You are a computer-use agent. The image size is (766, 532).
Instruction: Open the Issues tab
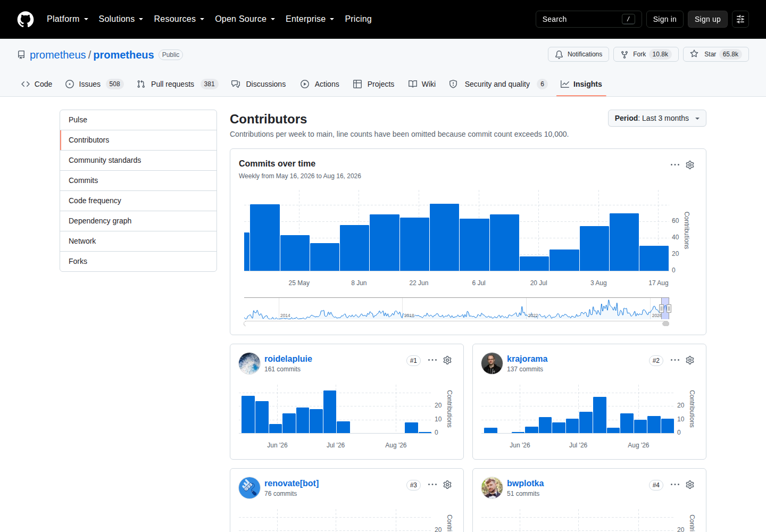pos(94,84)
